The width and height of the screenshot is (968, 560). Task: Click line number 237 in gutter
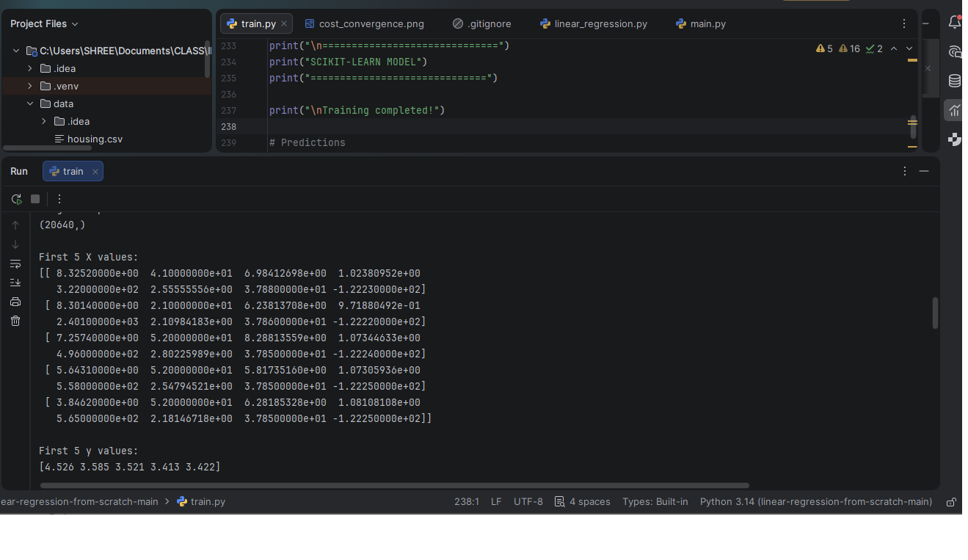228,110
